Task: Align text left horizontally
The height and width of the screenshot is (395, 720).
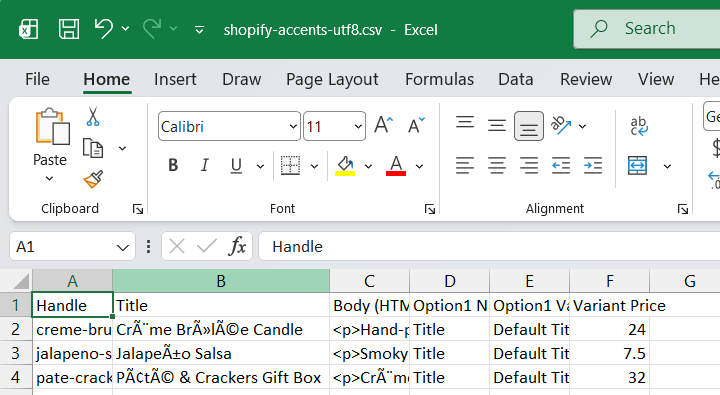Action: click(x=465, y=165)
